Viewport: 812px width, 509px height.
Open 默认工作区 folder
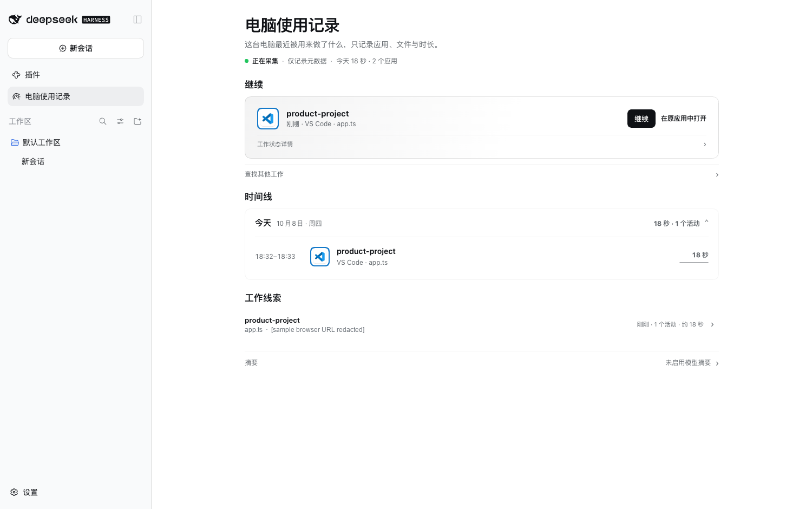(x=76, y=142)
